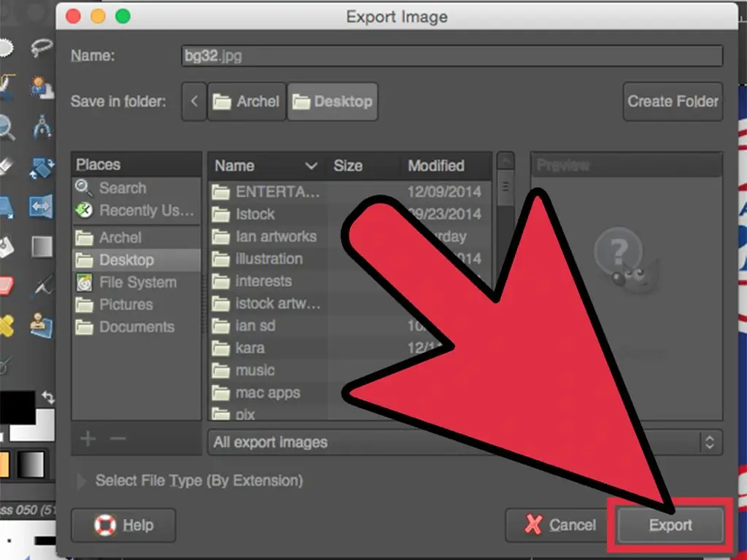Zoom the Export Image window
This screenshot has height=560, width=747.
(123, 16)
